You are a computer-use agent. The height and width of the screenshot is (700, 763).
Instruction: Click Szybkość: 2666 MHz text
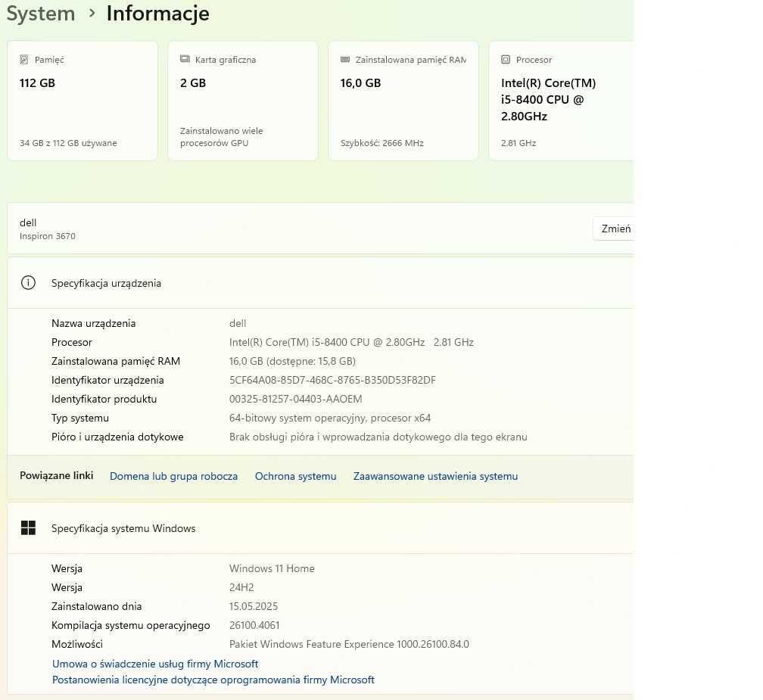[382, 143]
